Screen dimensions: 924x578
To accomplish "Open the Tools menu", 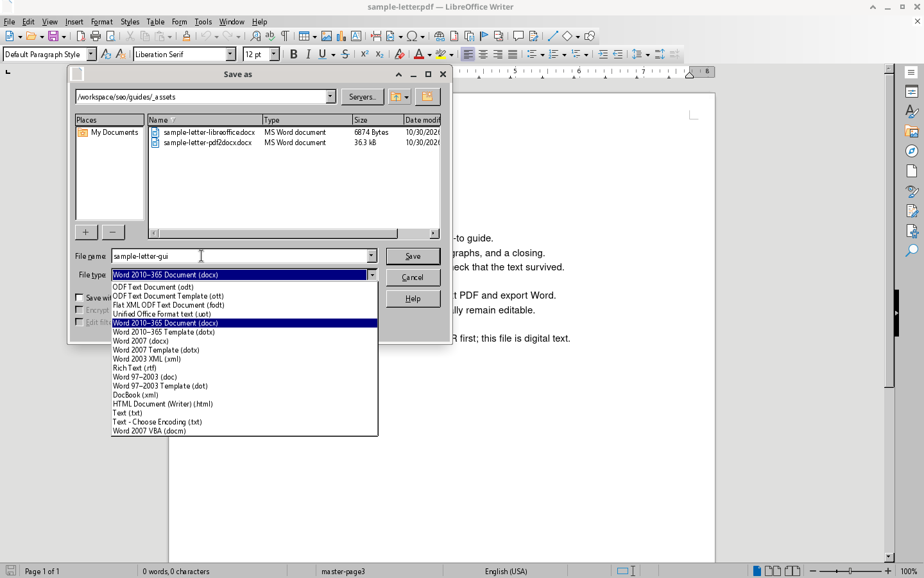I will click(203, 22).
